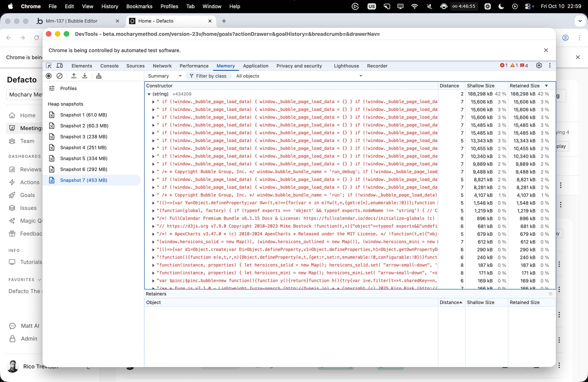
Task: Open the DevTools settings gear
Action: (x=539, y=66)
